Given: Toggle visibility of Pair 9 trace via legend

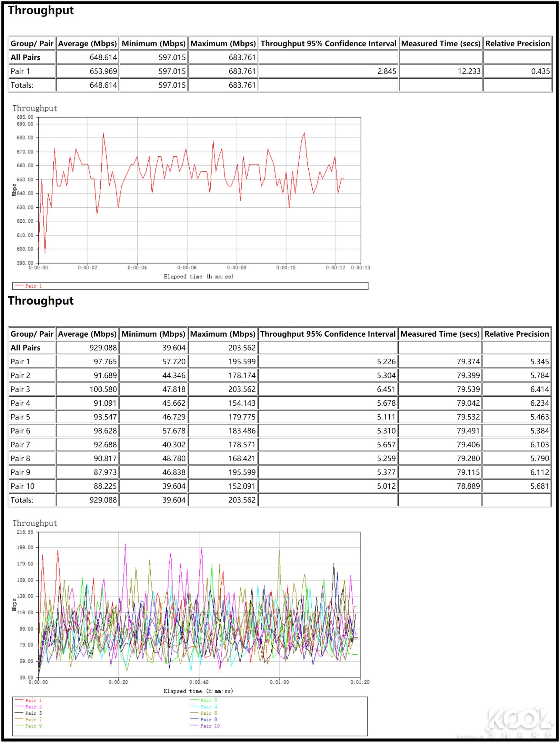Looking at the screenshot, I should click(33, 725).
